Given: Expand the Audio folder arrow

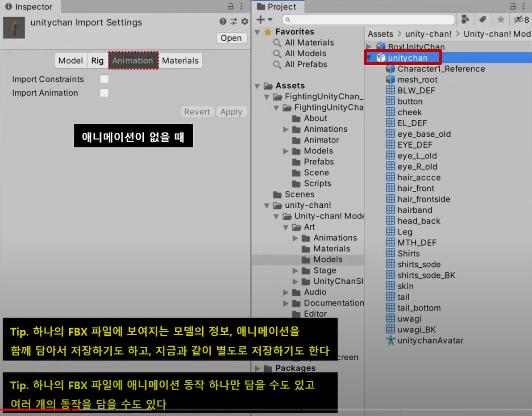Looking at the screenshot, I should 286,292.
